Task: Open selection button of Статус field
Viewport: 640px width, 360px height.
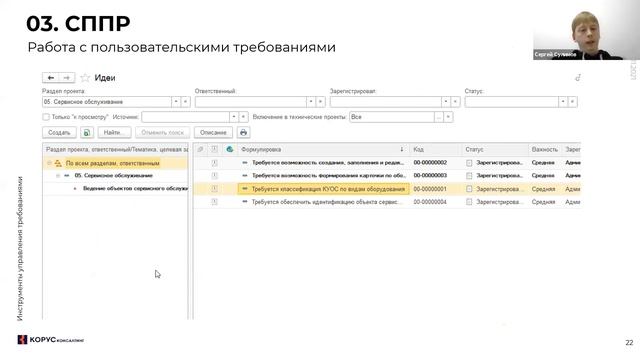Action: coord(573,102)
